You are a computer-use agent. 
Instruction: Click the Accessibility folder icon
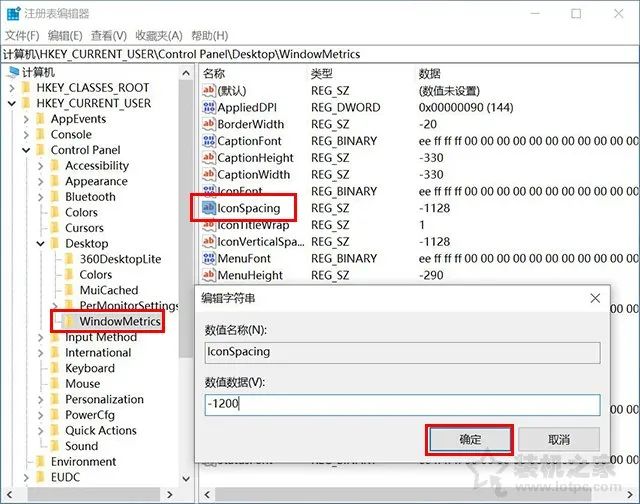pyautogui.click(x=55, y=165)
